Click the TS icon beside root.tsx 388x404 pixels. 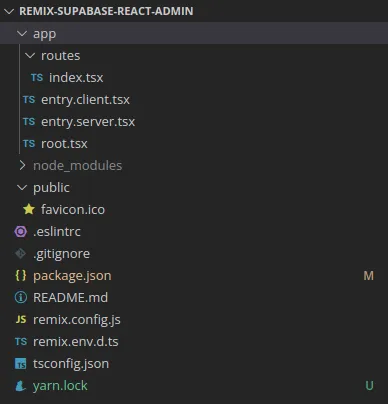29,144
